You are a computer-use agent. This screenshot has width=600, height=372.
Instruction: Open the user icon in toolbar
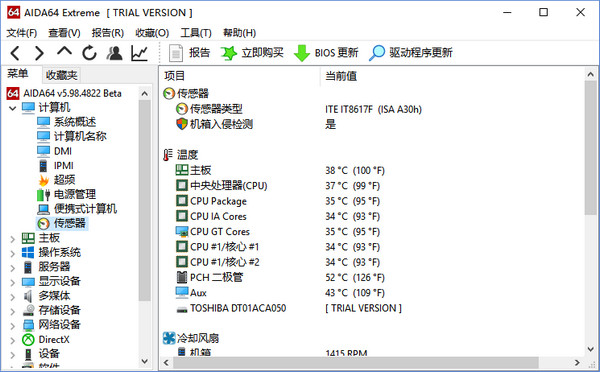pyautogui.click(x=114, y=53)
